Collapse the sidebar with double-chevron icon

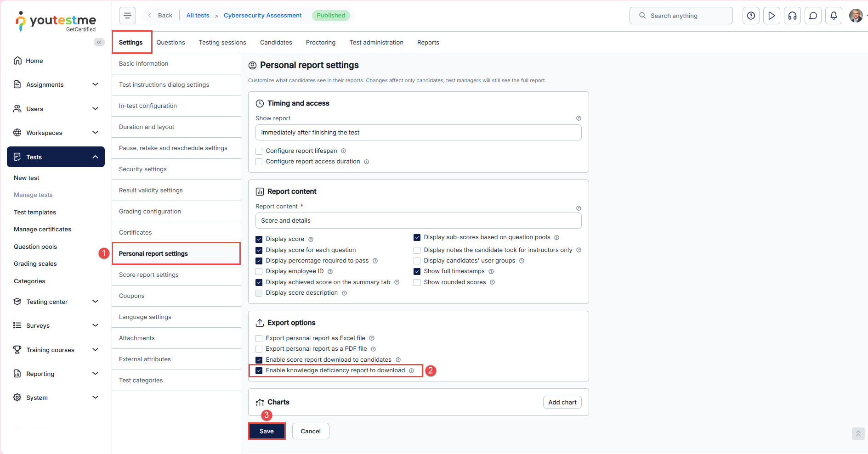99,42
